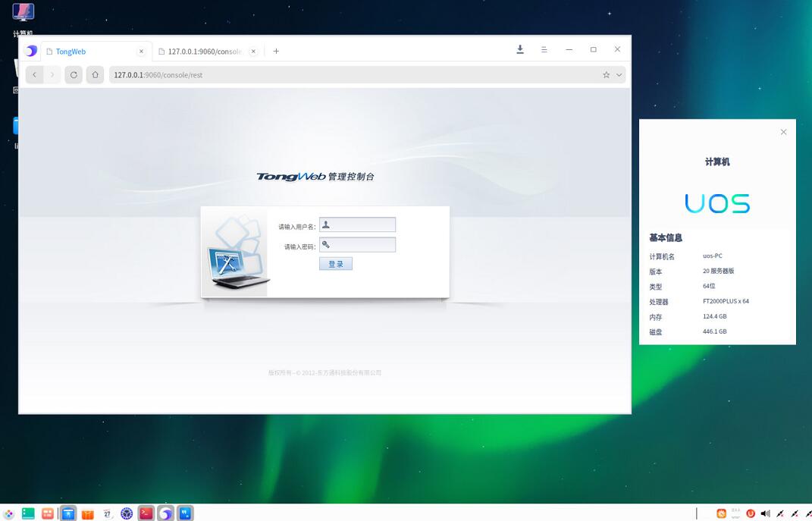812x521 pixels.
Task: Click the 20 服务器版 version value
Action: coord(718,271)
